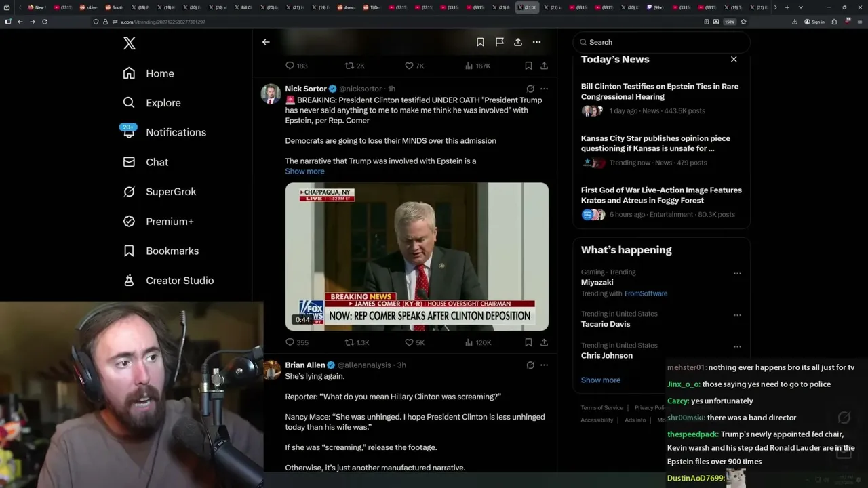Like the post with 7K likes
Viewport: 868px width, 488px height.
[414, 66]
